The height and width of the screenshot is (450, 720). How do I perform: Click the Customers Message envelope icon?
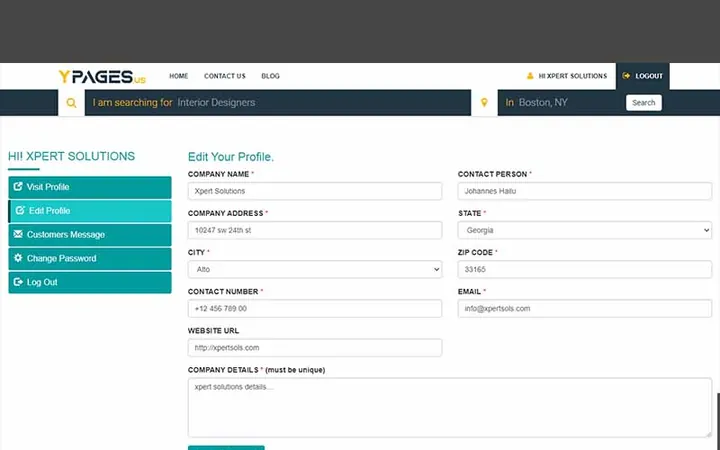click(x=18, y=234)
